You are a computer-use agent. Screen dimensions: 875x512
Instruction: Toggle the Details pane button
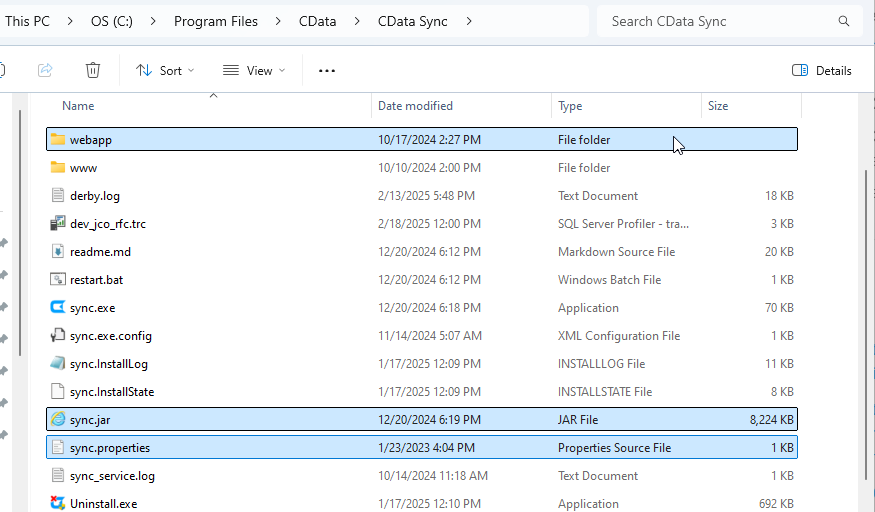point(822,70)
